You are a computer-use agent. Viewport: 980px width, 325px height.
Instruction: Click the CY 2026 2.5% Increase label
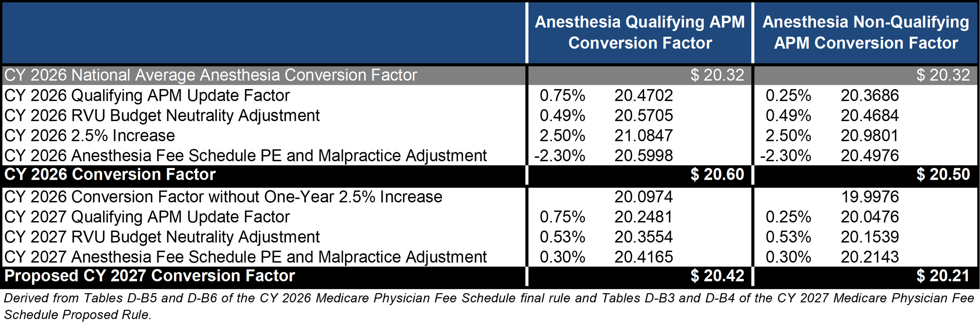tap(89, 136)
